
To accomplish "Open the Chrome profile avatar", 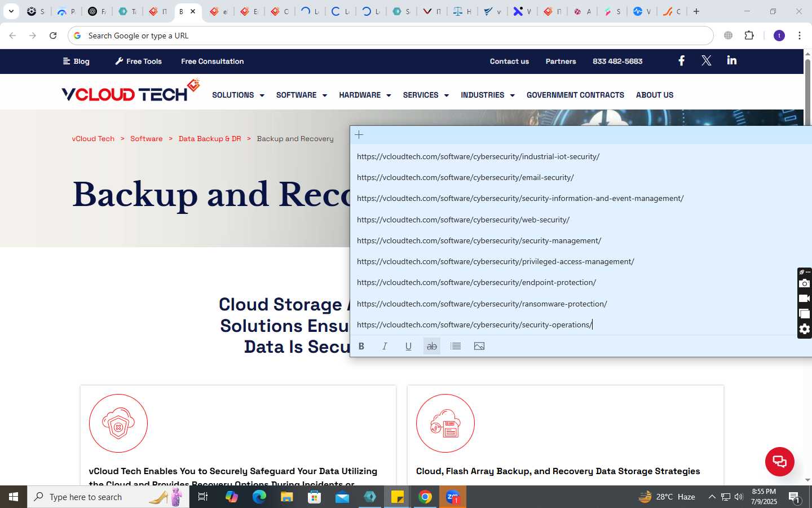I will click(x=779, y=36).
